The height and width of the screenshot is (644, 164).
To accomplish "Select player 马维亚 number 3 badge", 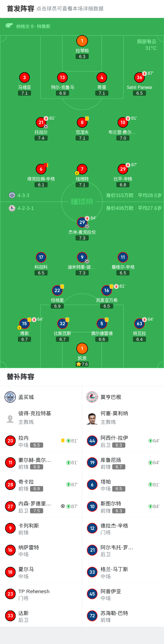I will coord(24,78).
